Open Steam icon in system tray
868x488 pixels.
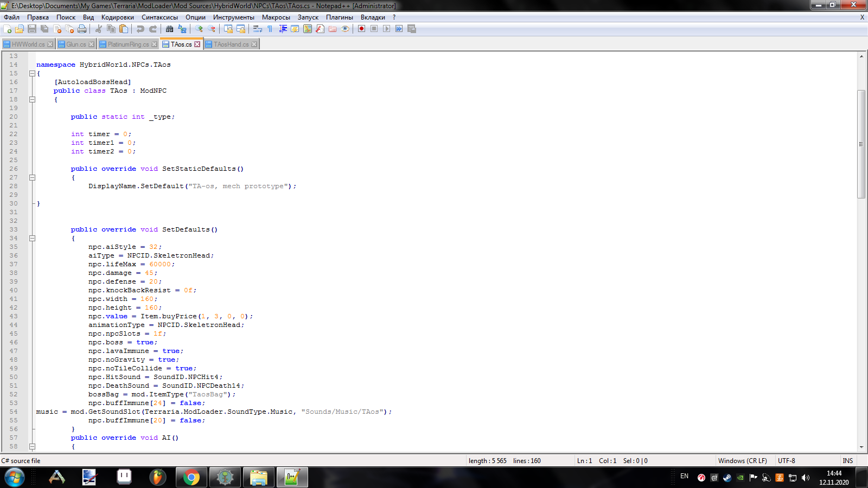(x=727, y=478)
